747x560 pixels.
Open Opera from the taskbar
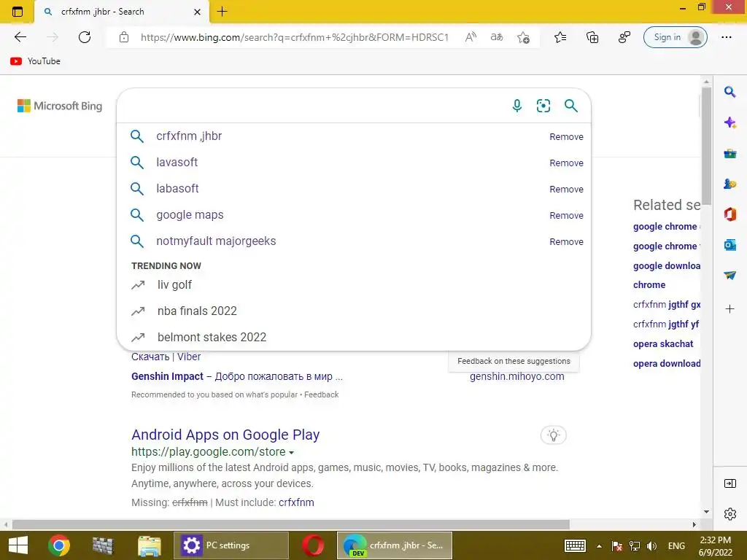313,545
